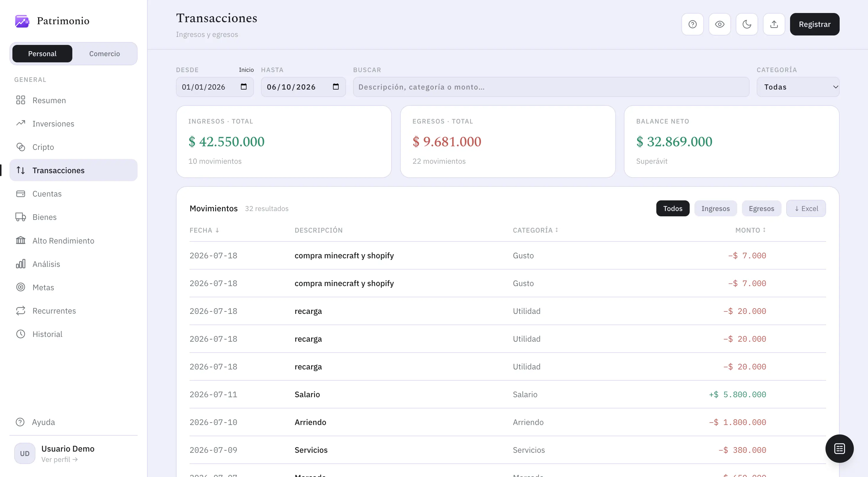
Task: Open Recurrentes in sidebar
Action: pyautogui.click(x=74, y=311)
